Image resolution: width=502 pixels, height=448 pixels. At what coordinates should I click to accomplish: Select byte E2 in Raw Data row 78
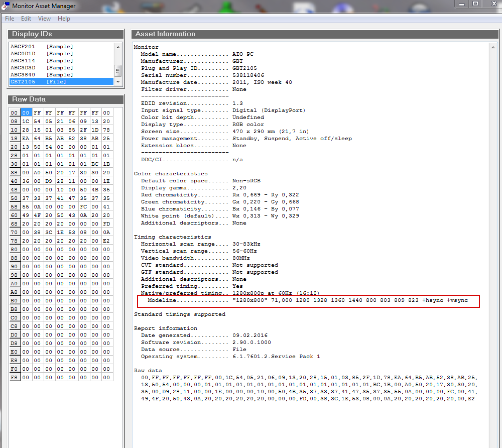[106, 240]
